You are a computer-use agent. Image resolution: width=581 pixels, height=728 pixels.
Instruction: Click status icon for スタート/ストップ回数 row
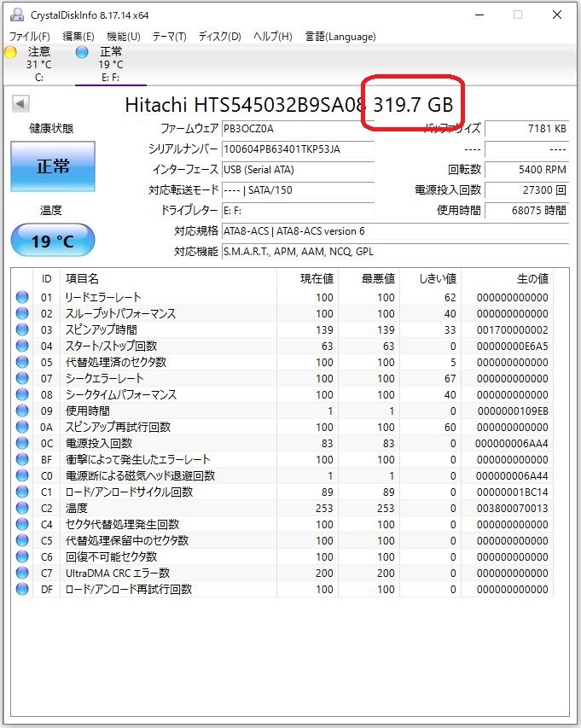point(22,346)
